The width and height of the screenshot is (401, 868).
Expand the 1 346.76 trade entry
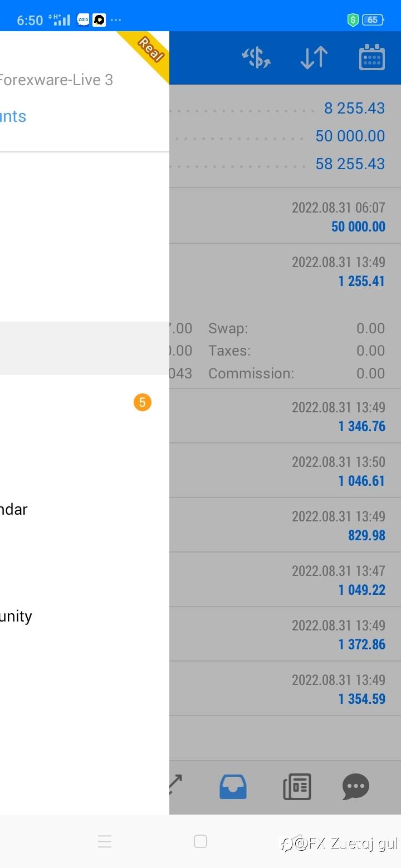[284, 416]
